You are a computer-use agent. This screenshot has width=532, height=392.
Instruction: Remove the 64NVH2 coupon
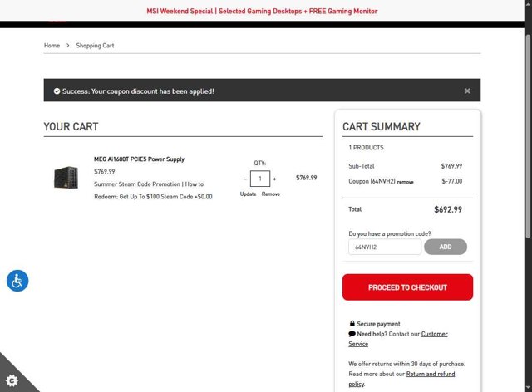(405, 182)
